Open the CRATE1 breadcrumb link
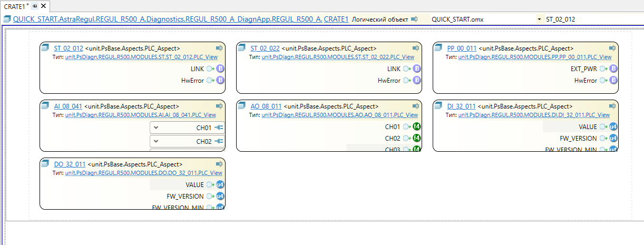 [336, 19]
